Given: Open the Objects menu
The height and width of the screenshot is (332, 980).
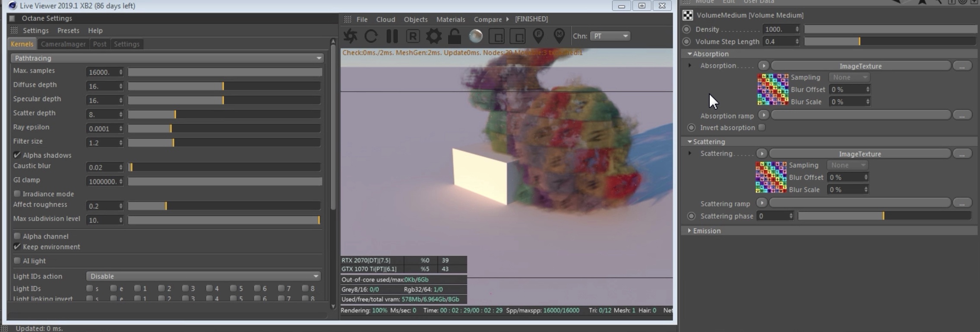Looking at the screenshot, I should coord(416,19).
